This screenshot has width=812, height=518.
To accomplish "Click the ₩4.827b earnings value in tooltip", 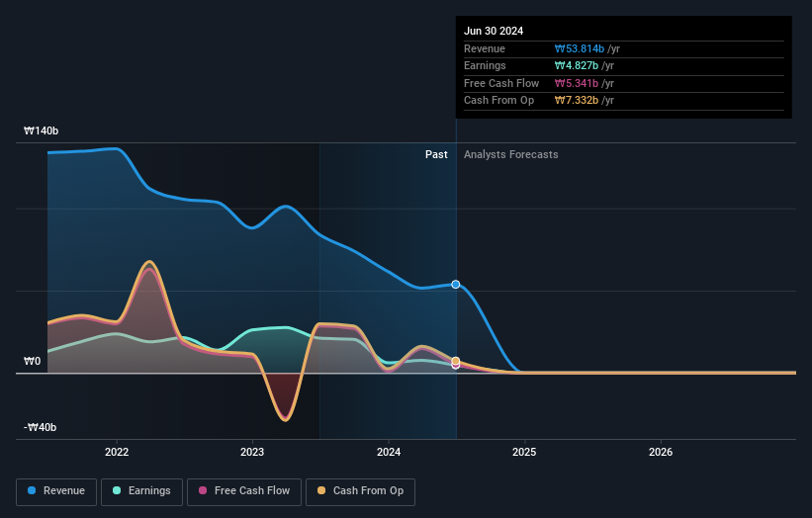I will click(x=577, y=65).
